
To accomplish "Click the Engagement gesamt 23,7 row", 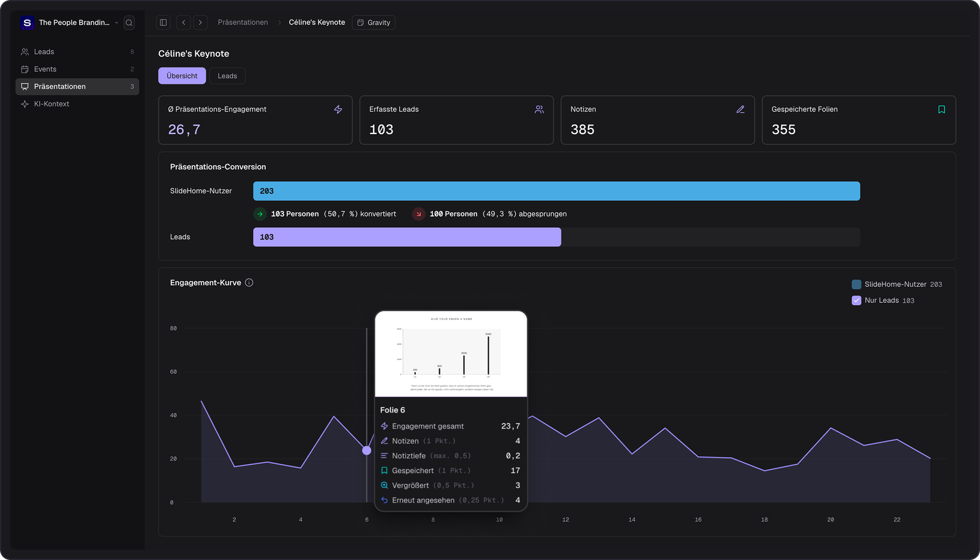I will click(x=450, y=426).
